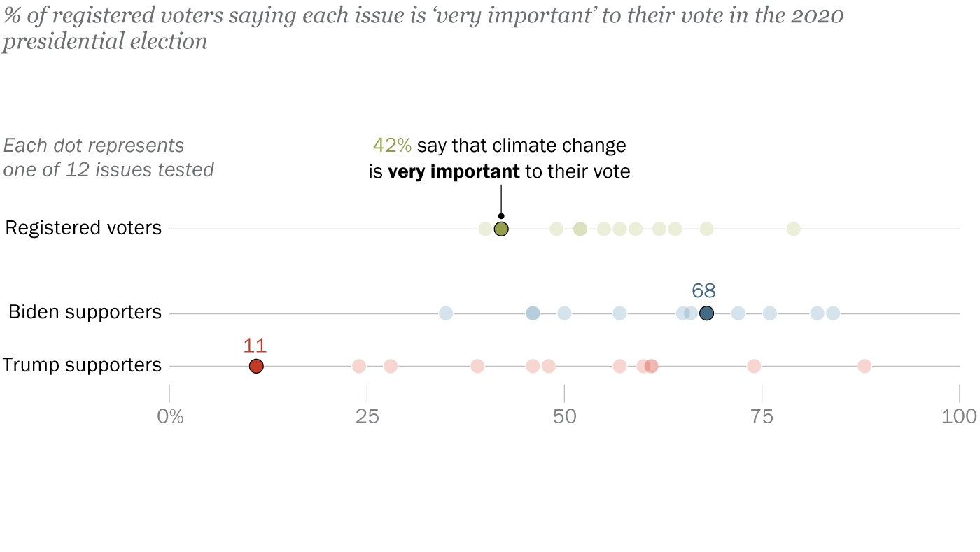
Task: Click the rightmost Trump supporters dot
Action: [864, 366]
